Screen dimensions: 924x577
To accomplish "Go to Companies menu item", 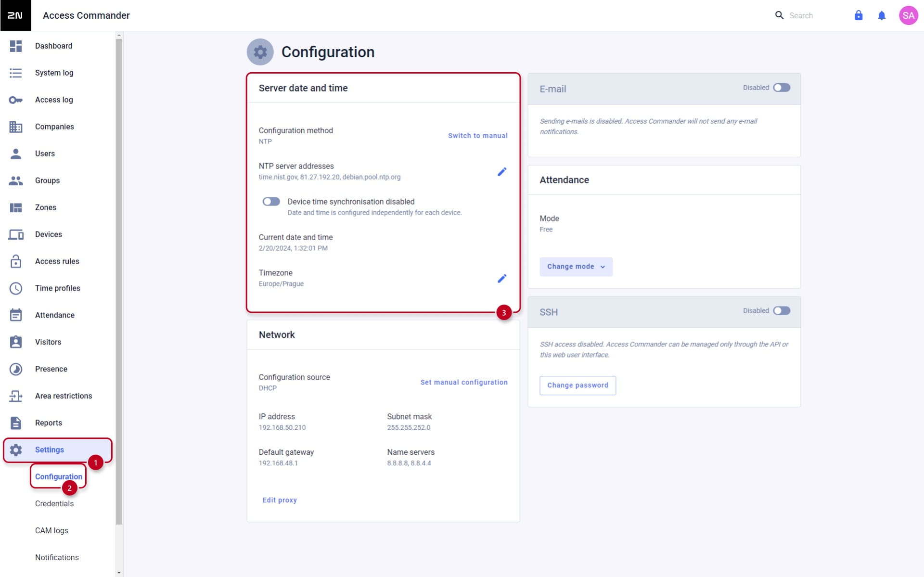I will (58, 127).
